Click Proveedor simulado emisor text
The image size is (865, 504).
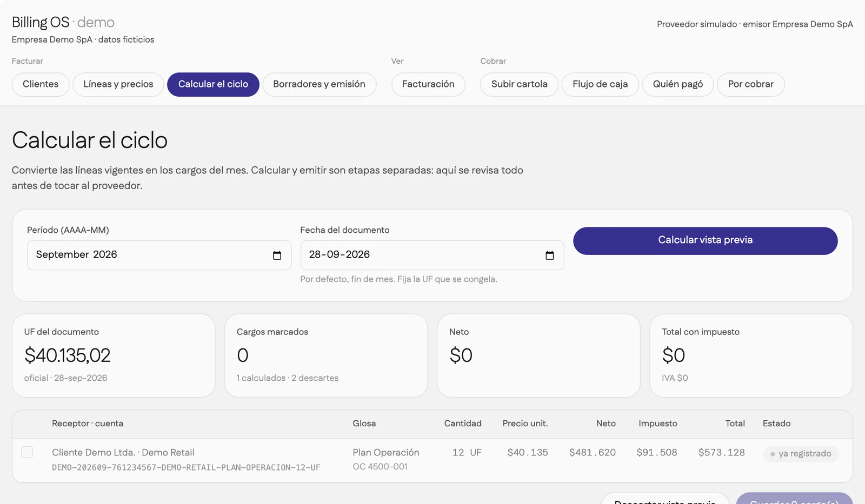tap(755, 24)
